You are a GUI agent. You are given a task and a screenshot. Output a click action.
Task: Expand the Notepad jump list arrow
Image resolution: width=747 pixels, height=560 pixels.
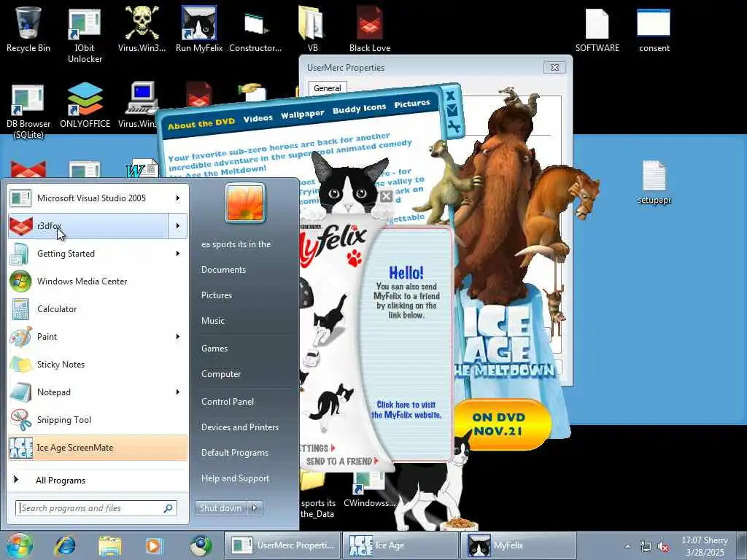pyautogui.click(x=178, y=392)
